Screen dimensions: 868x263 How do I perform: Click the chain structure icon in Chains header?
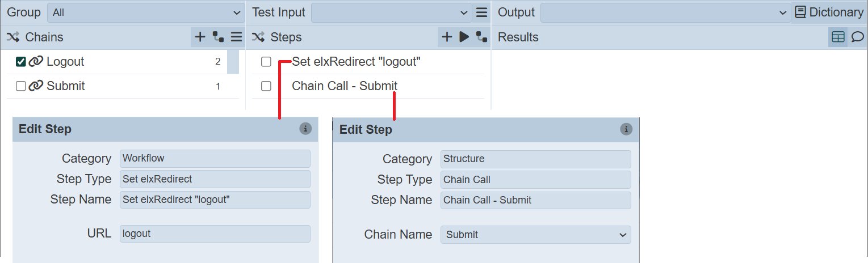[218, 37]
